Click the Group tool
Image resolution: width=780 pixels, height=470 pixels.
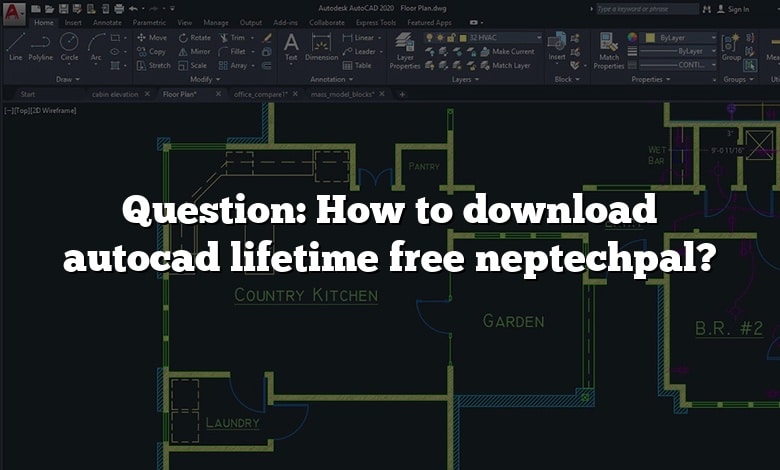coord(731,47)
